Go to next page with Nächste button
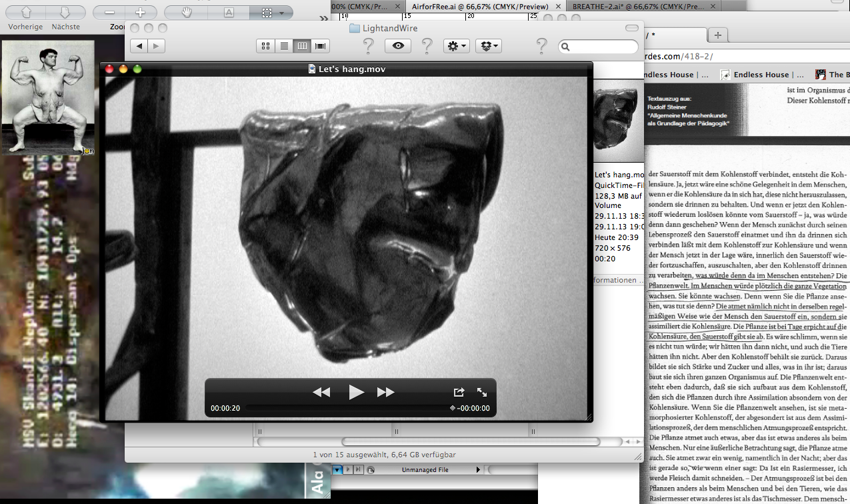Screen dimensions: 850x504 pyautogui.click(x=65, y=12)
